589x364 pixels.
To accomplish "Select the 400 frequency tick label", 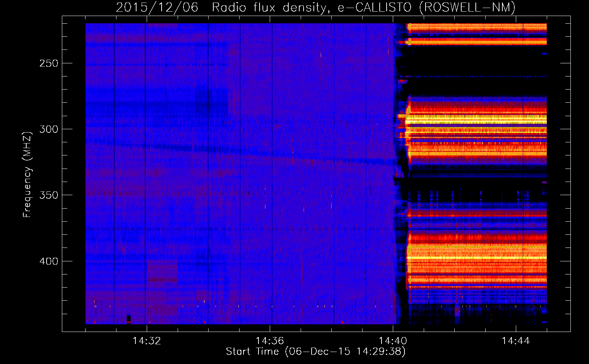I will pos(49,261).
